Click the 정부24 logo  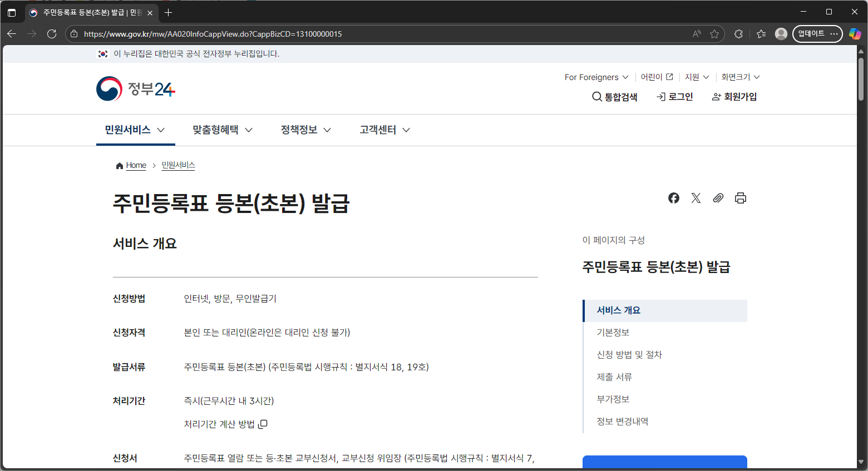click(135, 88)
